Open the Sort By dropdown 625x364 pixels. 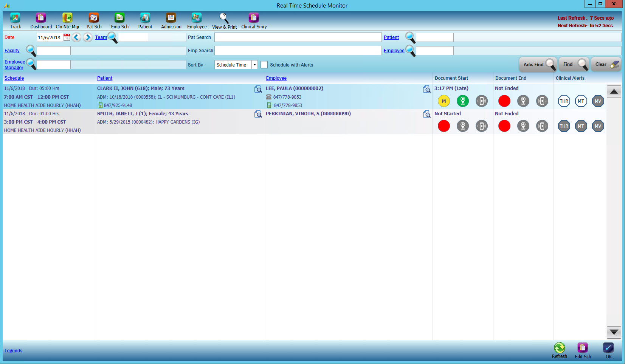click(x=254, y=65)
